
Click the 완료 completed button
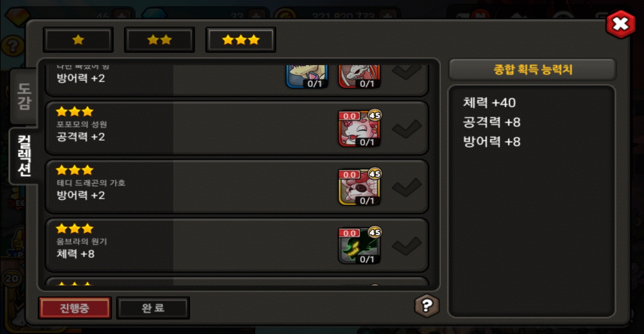[x=153, y=308]
